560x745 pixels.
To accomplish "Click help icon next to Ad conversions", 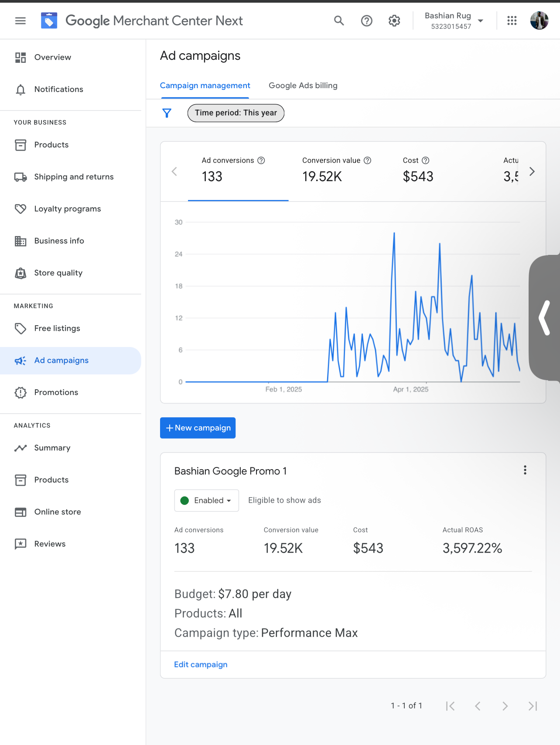I will pos(261,161).
